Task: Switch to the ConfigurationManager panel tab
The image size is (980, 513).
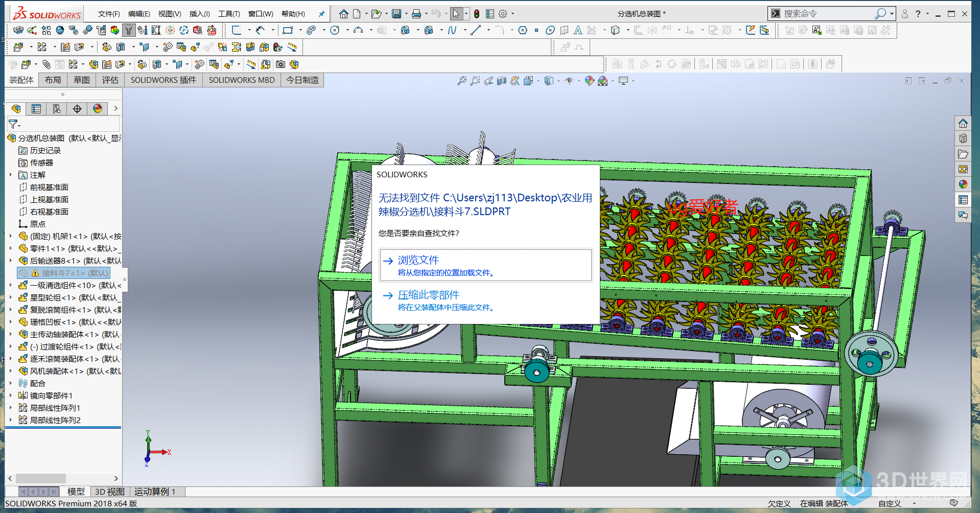Action: coord(57,108)
